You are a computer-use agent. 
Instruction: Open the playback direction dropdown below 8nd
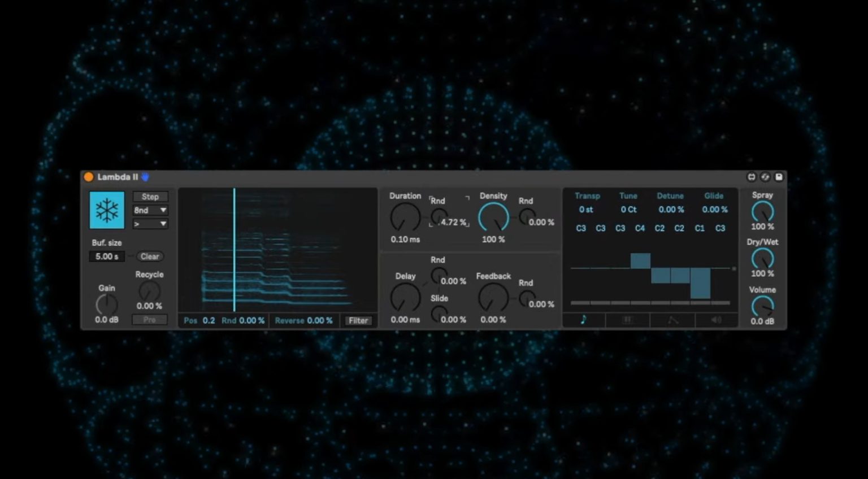coord(149,224)
